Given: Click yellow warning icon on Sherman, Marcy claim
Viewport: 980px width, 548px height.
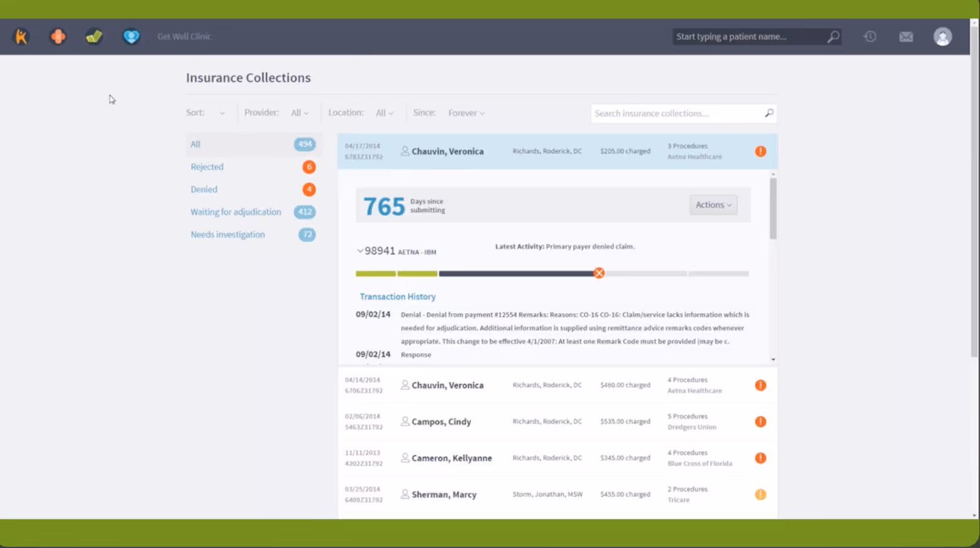Looking at the screenshot, I should tap(760, 494).
